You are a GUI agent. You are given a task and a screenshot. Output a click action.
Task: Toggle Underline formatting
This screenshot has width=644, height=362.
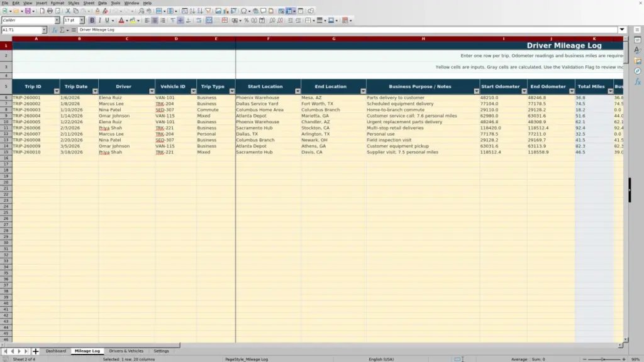pos(107,21)
